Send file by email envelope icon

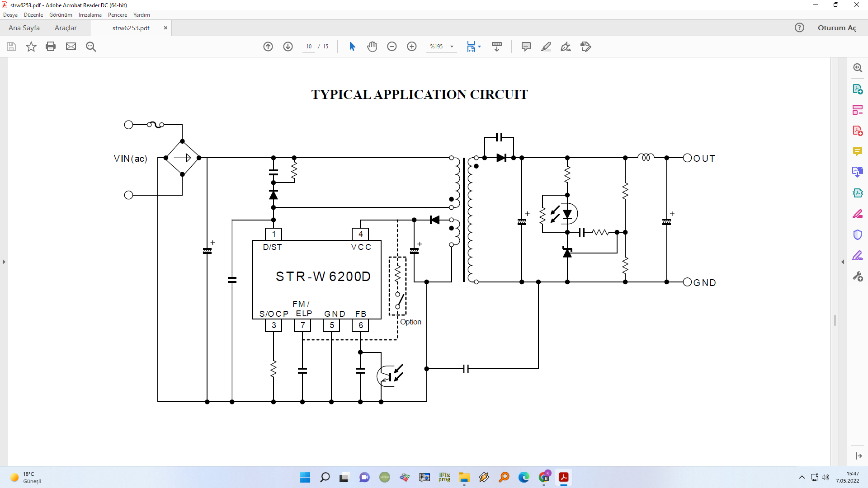71,47
